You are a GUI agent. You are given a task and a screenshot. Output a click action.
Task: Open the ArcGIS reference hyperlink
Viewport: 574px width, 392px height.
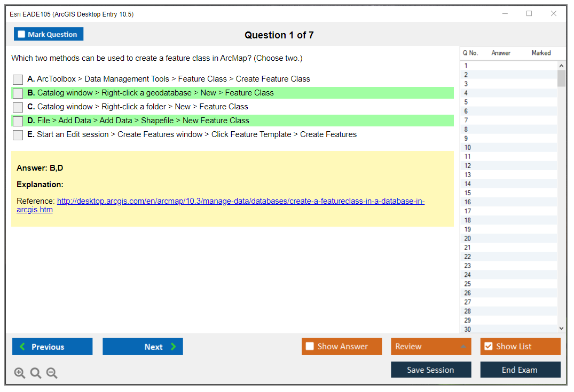[240, 202]
